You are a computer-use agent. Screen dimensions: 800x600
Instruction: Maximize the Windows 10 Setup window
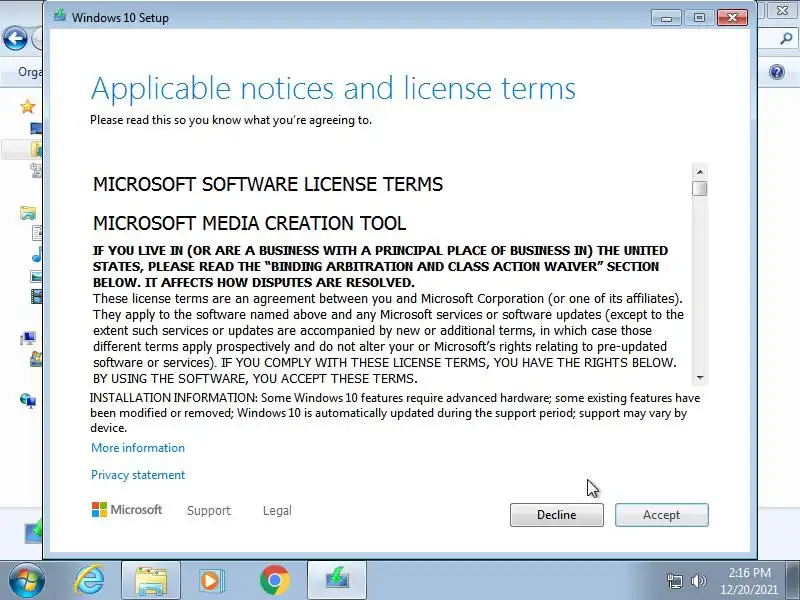pos(698,18)
